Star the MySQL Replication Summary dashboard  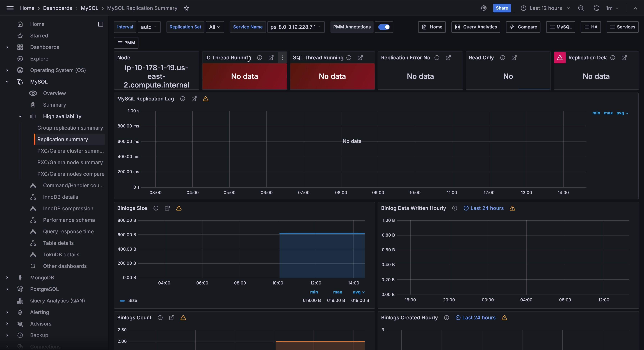186,8
